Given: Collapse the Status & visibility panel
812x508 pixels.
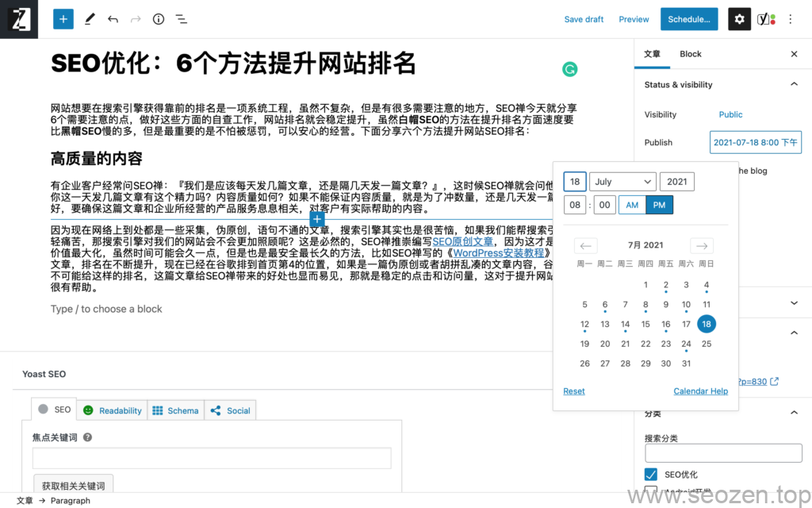Looking at the screenshot, I should click(794, 85).
